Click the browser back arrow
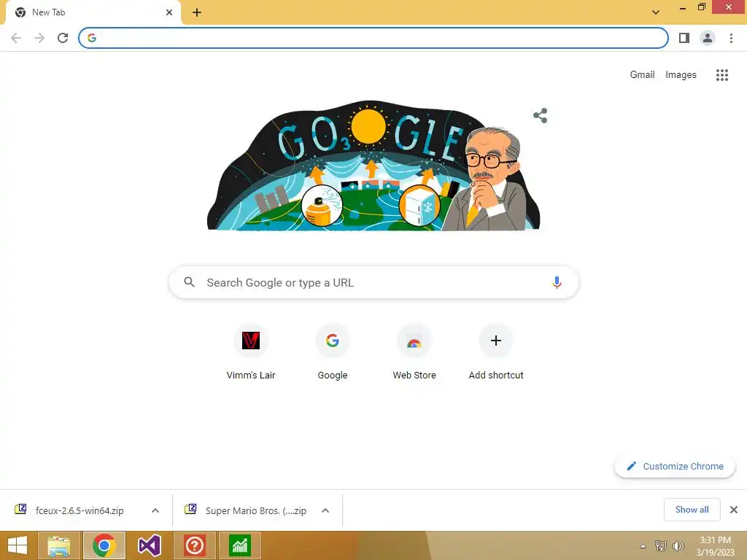The width and height of the screenshot is (747, 560). pos(16,38)
